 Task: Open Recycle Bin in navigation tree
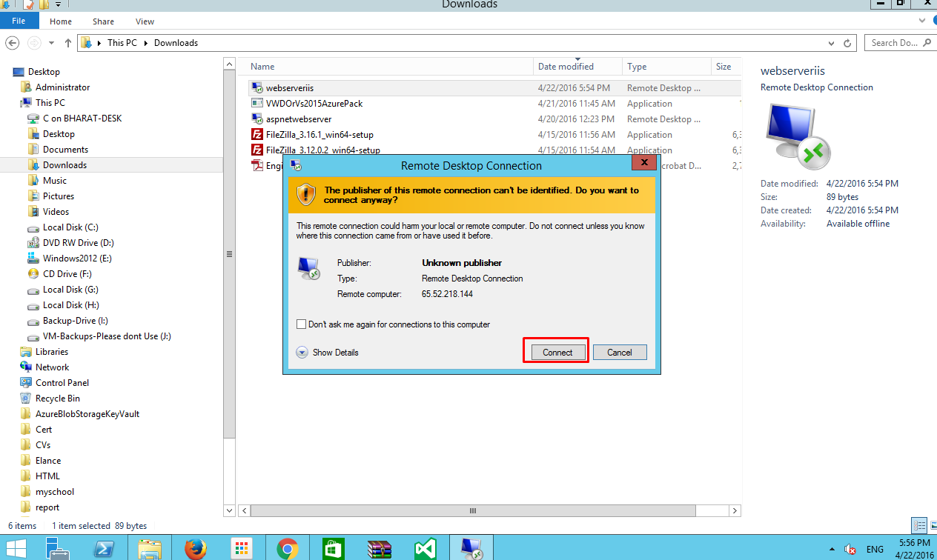[57, 399]
